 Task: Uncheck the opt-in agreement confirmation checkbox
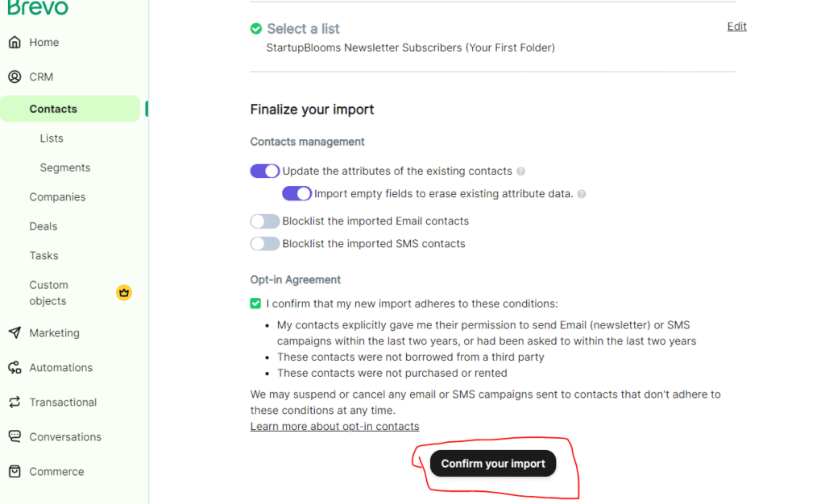(x=255, y=304)
